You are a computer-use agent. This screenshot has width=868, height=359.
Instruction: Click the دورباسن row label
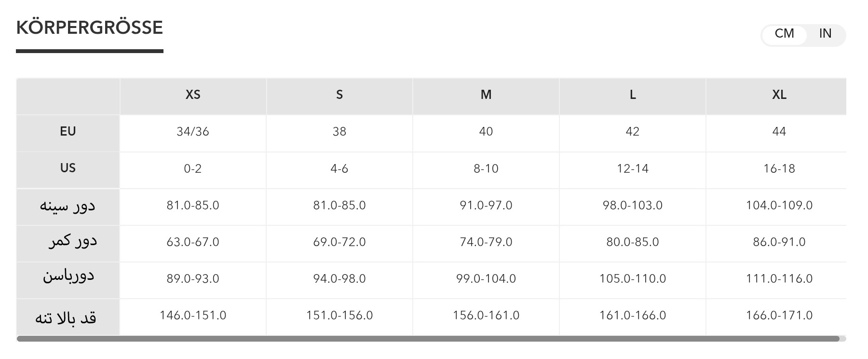68,277
